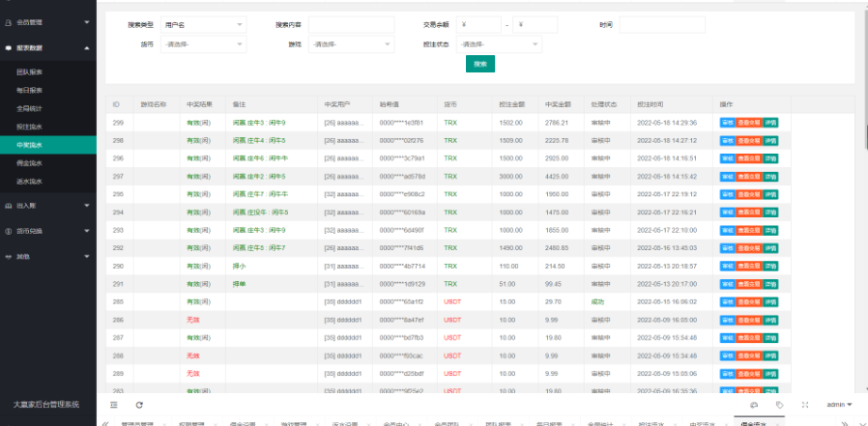The image size is (868, 426).
Task: Click the orange 查看交易 button for ID 290
Action: 748,266
